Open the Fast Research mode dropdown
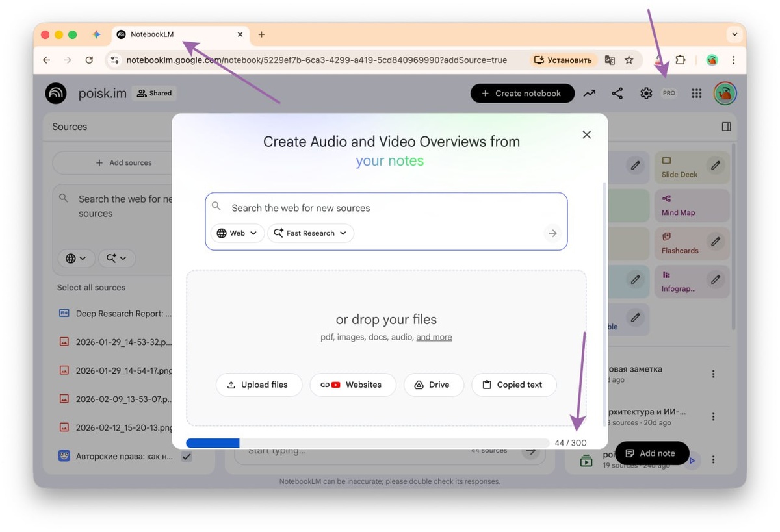Viewport: 780px width, 532px height. (x=311, y=233)
